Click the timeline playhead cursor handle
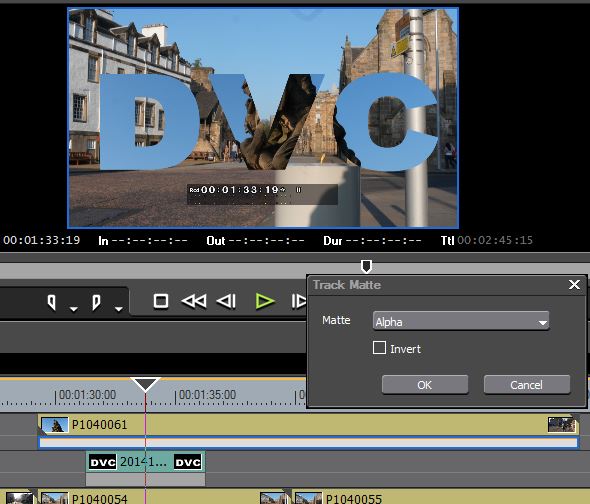The width and height of the screenshot is (590, 504). (x=146, y=384)
